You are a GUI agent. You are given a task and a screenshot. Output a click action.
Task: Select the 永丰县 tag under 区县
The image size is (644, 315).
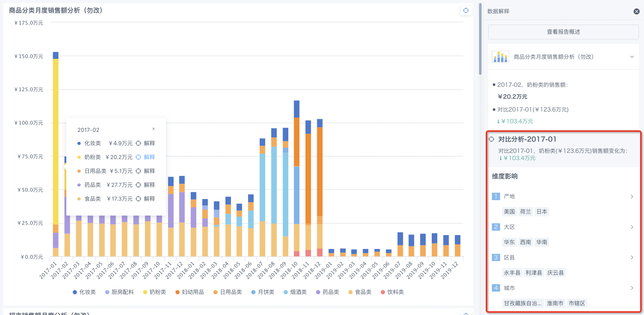pyautogui.click(x=512, y=273)
